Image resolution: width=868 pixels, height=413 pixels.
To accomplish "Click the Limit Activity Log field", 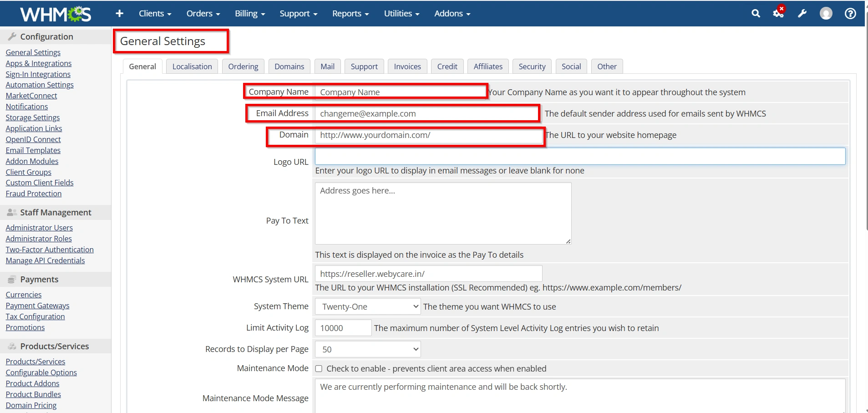I will pos(344,328).
